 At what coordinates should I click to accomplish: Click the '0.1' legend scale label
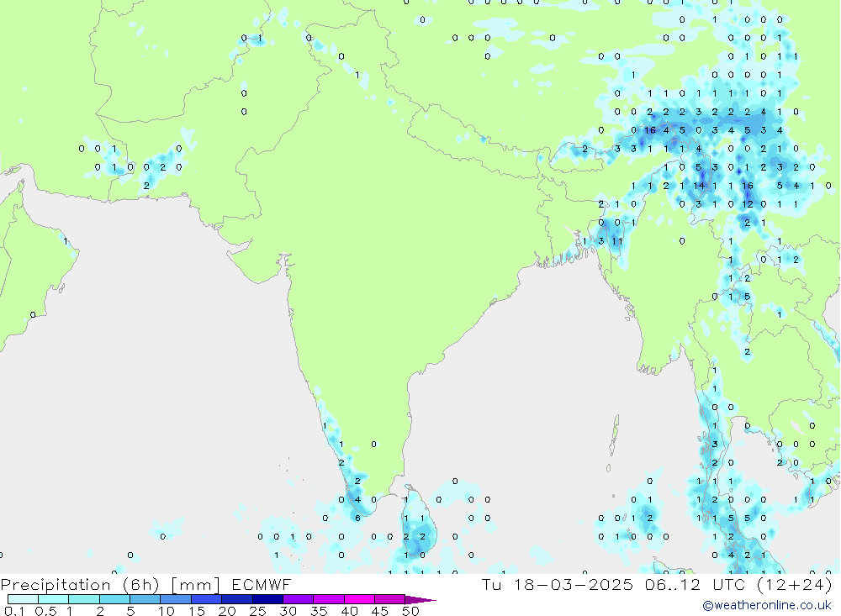[x=14, y=611]
